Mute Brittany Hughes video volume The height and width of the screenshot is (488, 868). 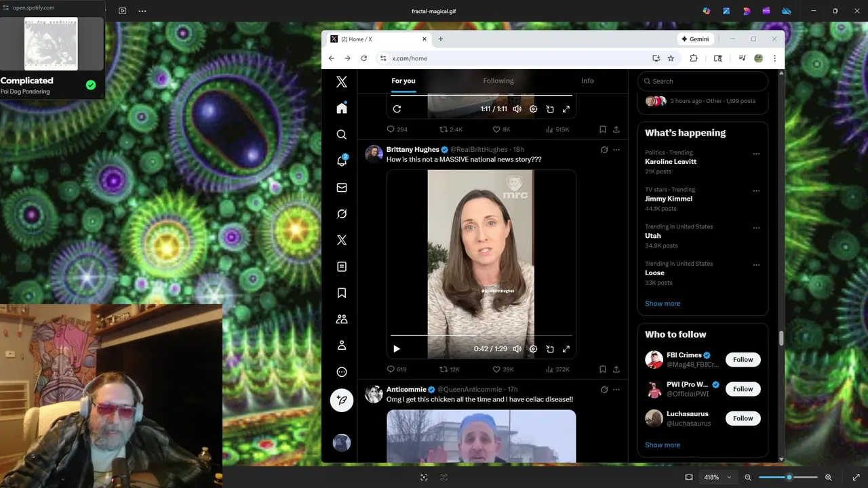coord(517,349)
